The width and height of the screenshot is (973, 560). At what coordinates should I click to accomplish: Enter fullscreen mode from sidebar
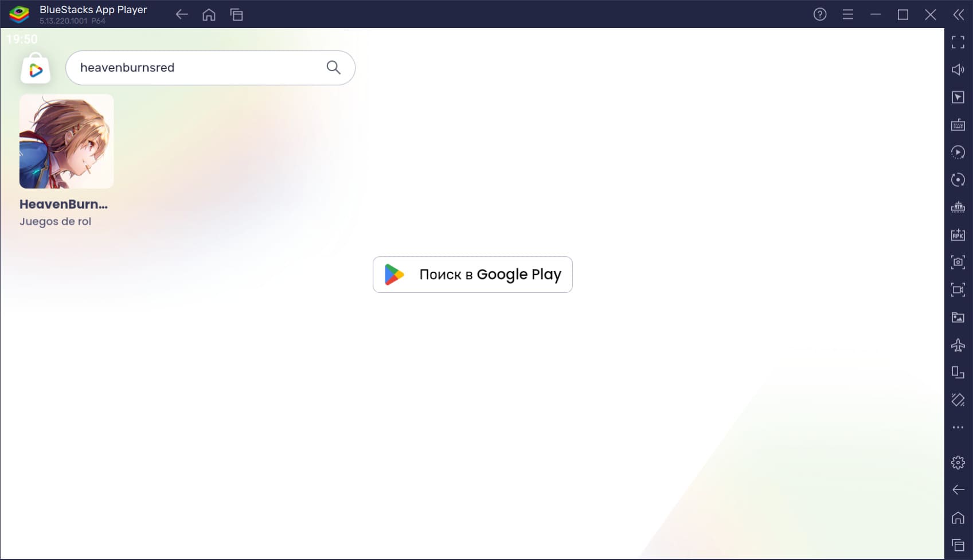pos(958,42)
